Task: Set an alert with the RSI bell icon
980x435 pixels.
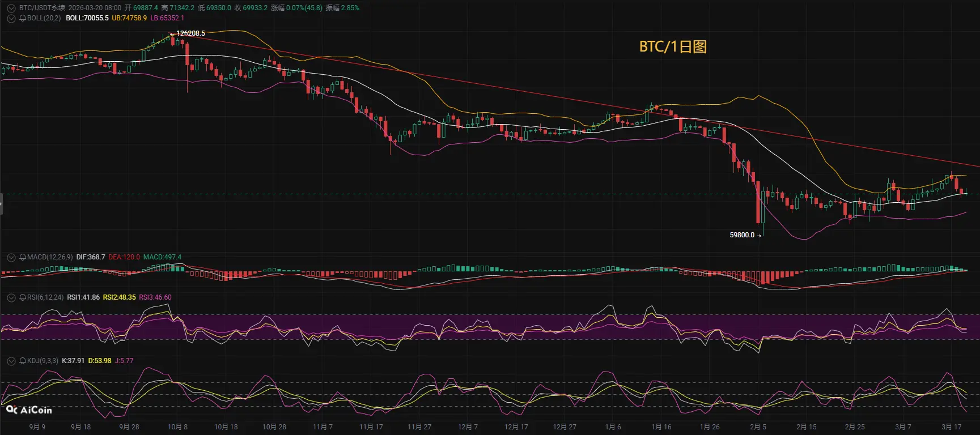Action: [23, 297]
